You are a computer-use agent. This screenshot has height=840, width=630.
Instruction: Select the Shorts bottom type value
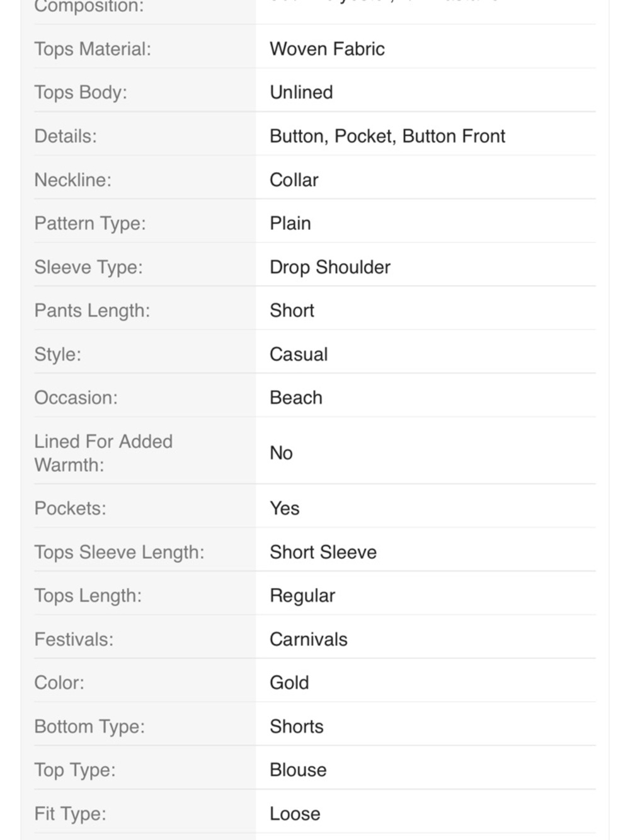click(x=297, y=727)
